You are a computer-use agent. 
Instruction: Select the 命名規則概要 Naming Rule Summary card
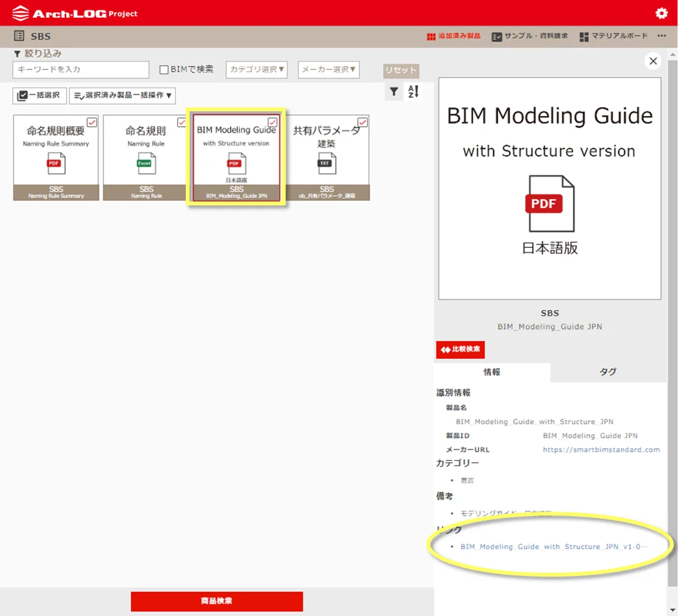point(56,158)
